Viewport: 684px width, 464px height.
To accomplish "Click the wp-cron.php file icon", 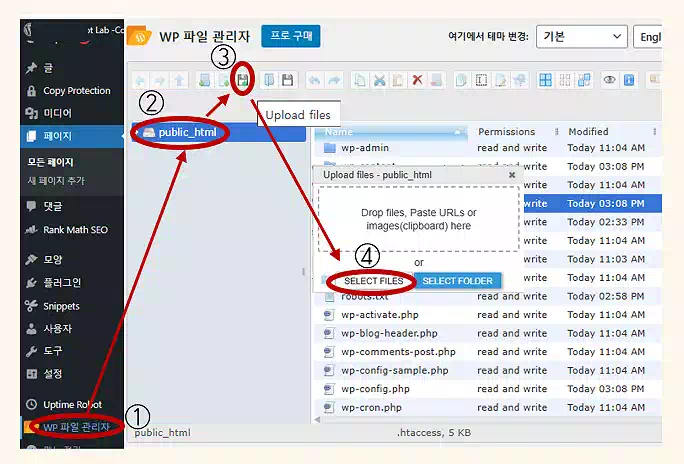I will pos(329,408).
